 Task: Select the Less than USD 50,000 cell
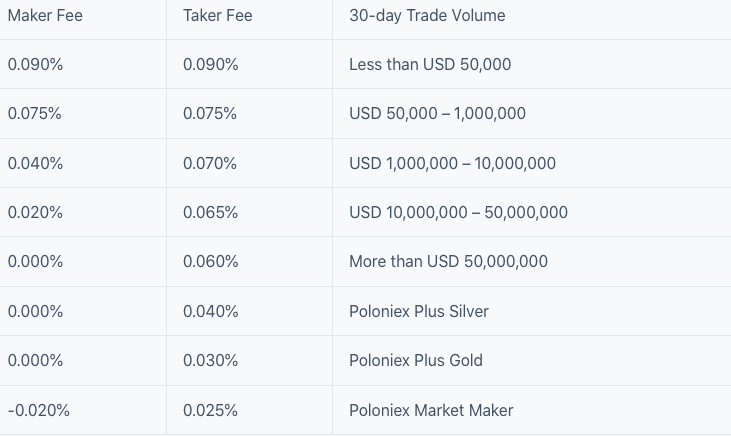(x=430, y=64)
